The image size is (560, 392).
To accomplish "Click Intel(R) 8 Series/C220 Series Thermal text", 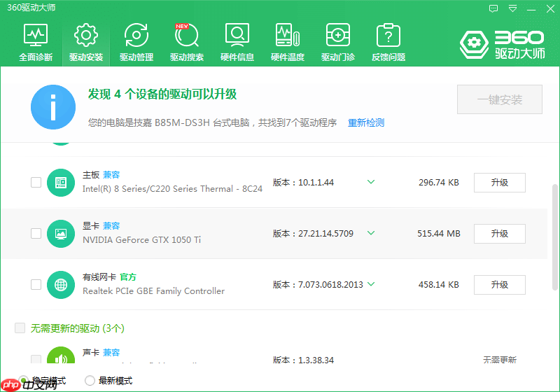I will [x=172, y=189].
